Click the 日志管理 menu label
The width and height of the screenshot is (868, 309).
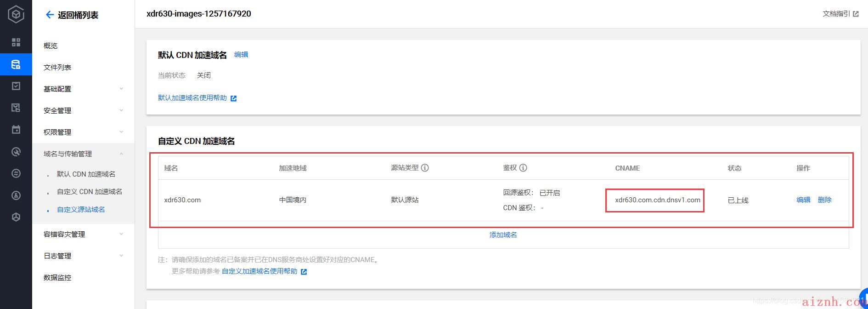tap(57, 256)
